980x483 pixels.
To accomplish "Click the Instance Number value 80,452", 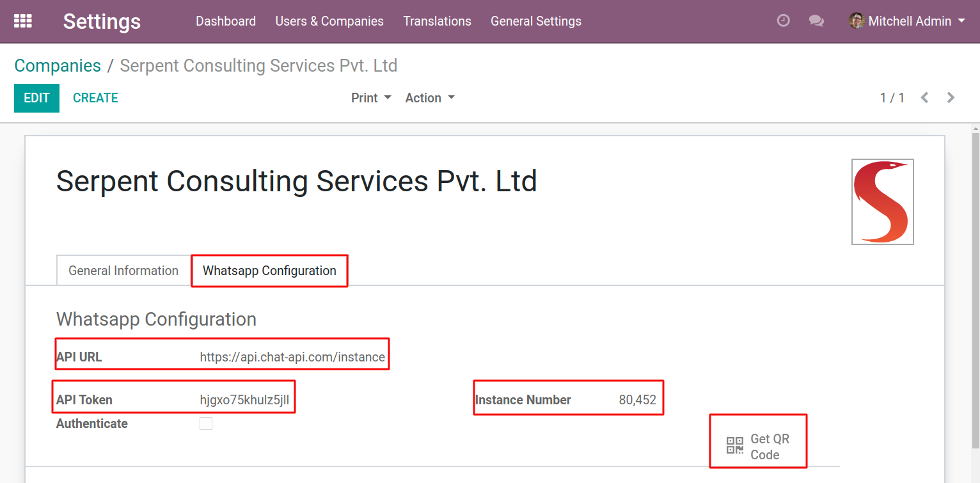I will [638, 400].
